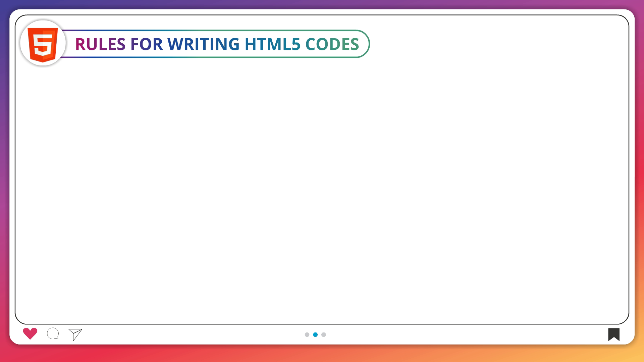644x362 pixels.
Task: Share the post using paper plane icon
Action: tap(75, 334)
